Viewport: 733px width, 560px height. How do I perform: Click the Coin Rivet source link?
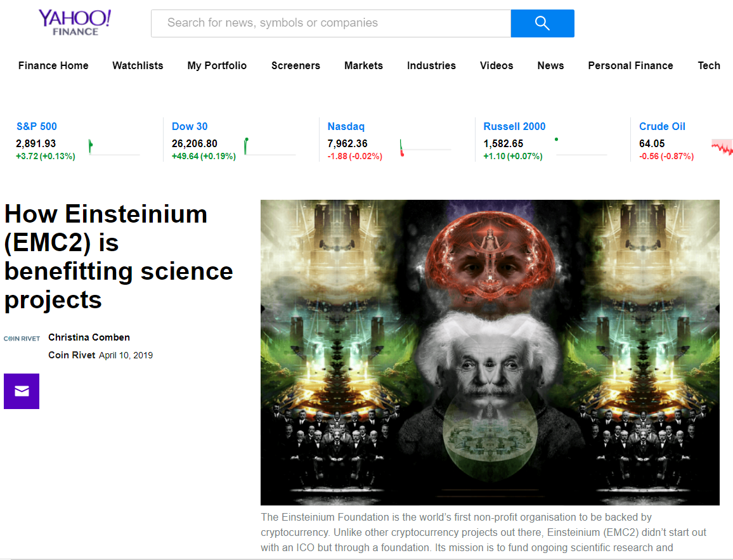point(72,355)
